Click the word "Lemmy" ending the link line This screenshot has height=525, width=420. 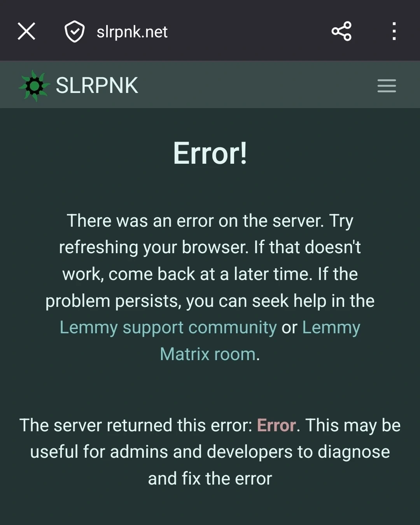pyautogui.click(x=331, y=327)
